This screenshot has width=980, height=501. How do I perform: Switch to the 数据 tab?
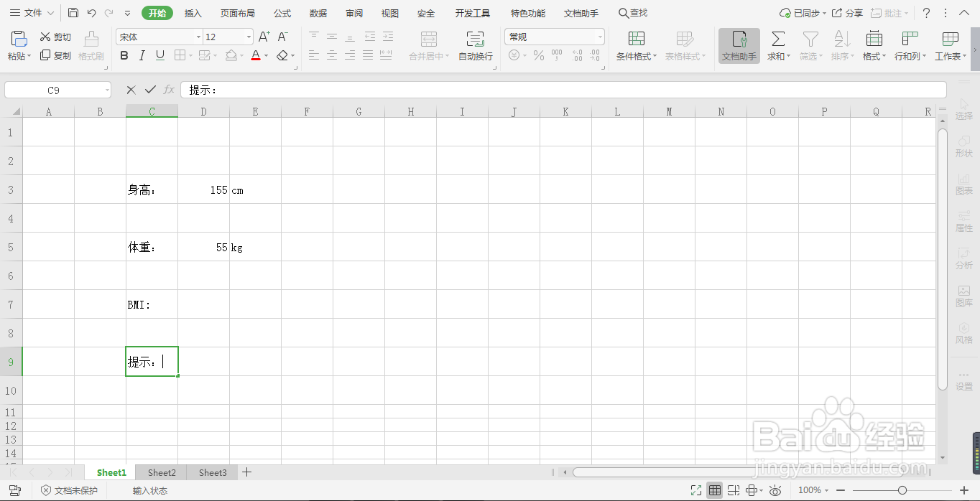(x=318, y=13)
